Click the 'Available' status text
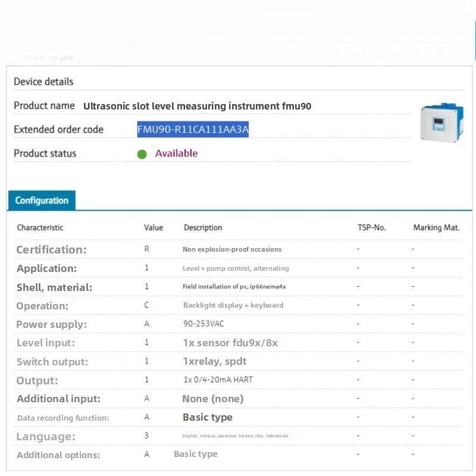The height and width of the screenshot is (476, 476). point(176,154)
